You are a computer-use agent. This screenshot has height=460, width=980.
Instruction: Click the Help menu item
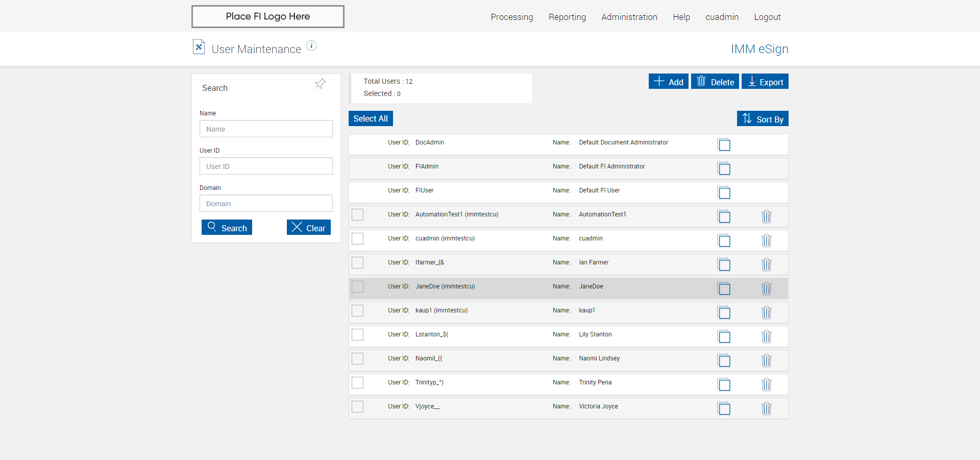click(681, 17)
